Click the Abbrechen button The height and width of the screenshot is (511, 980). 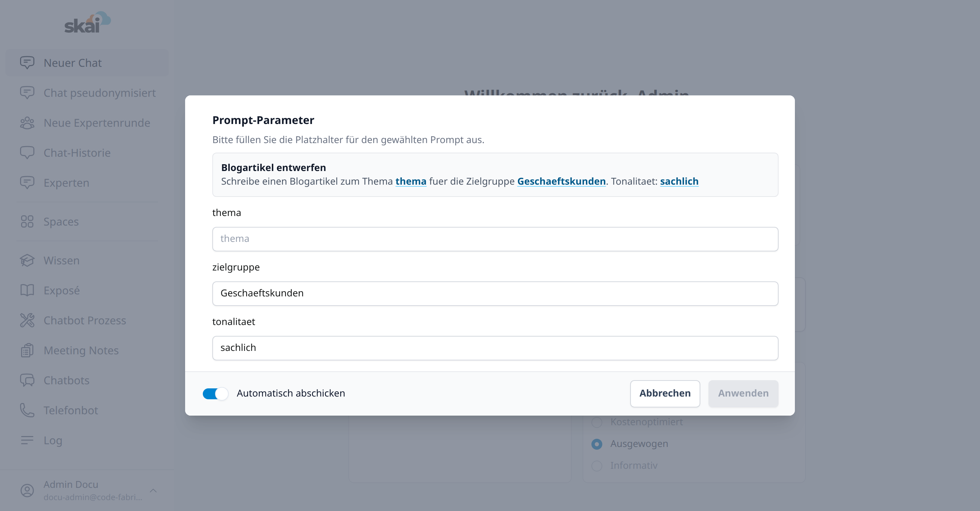pos(665,393)
